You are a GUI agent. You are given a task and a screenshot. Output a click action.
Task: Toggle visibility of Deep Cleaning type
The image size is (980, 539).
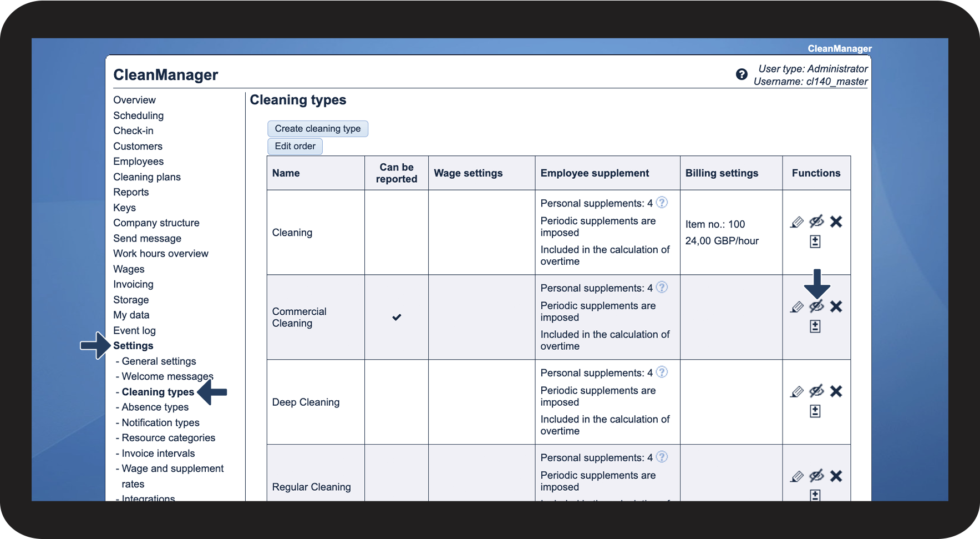coord(816,391)
